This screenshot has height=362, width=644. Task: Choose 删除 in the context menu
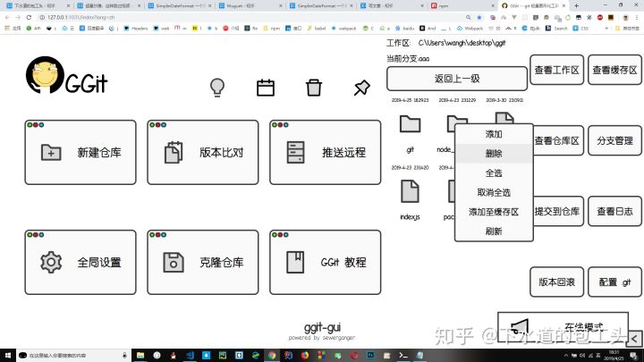tap(494, 154)
